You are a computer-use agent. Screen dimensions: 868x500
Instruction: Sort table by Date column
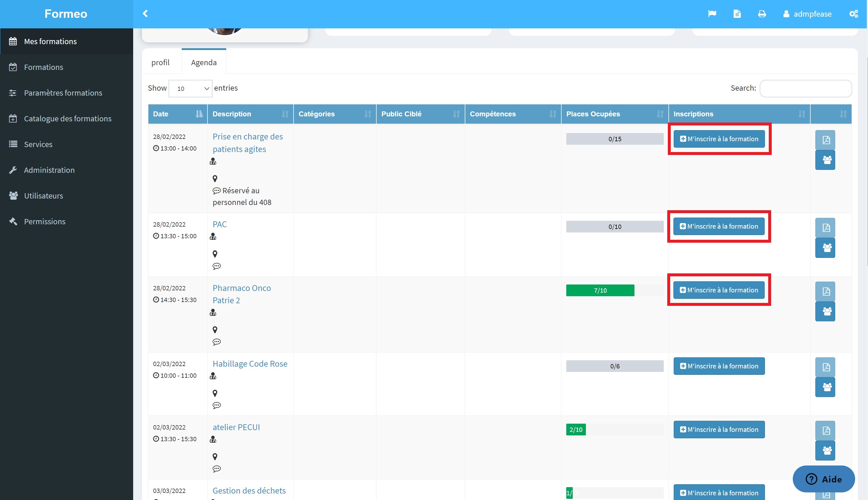tap(178, 114)
